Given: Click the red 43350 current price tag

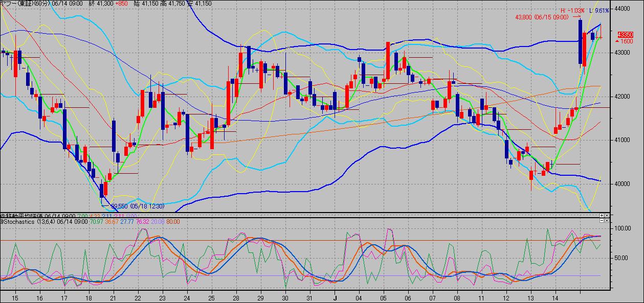Looking at the screenshot, I should [x=625, y=34].
